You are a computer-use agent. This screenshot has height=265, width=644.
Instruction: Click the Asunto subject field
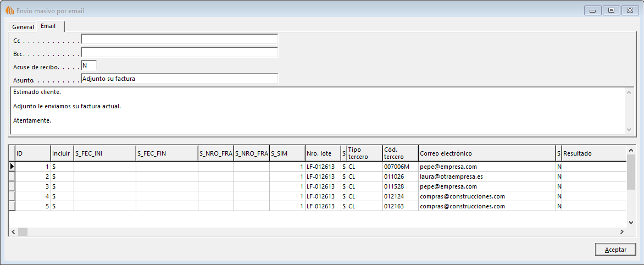click(179, 79)
